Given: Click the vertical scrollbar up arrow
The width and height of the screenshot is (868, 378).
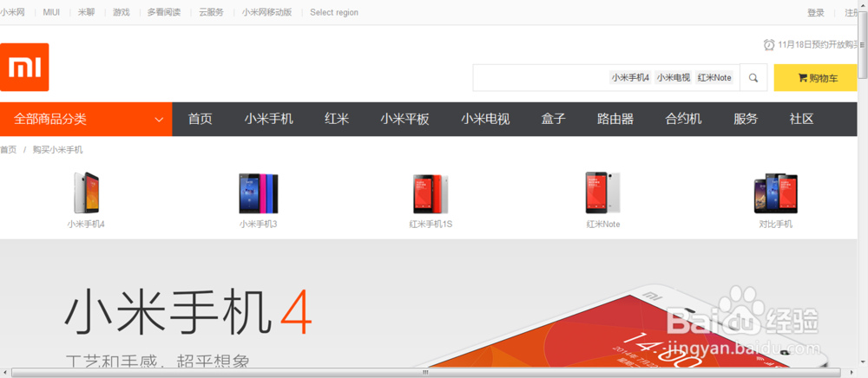Looking at the screenshot, I should 863,5.
